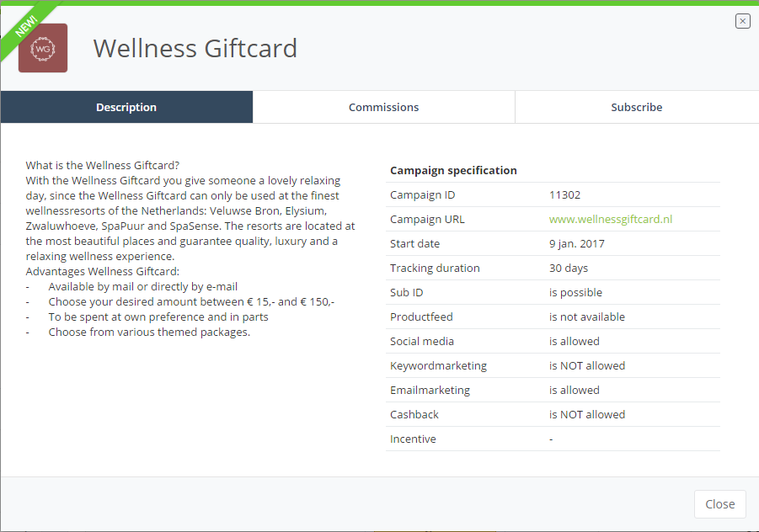This screenshot has width=759, height=532.
Task: Click the Productfeed is not available value
Action: point(586,317)
